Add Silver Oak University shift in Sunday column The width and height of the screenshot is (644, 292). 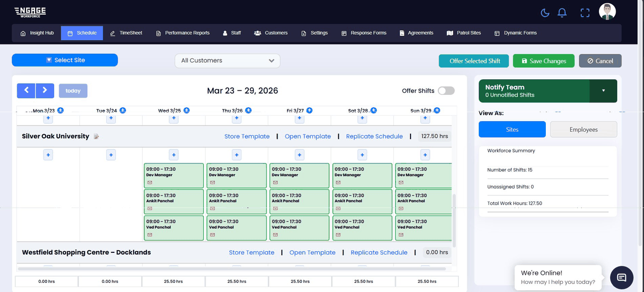click(426, 155)
